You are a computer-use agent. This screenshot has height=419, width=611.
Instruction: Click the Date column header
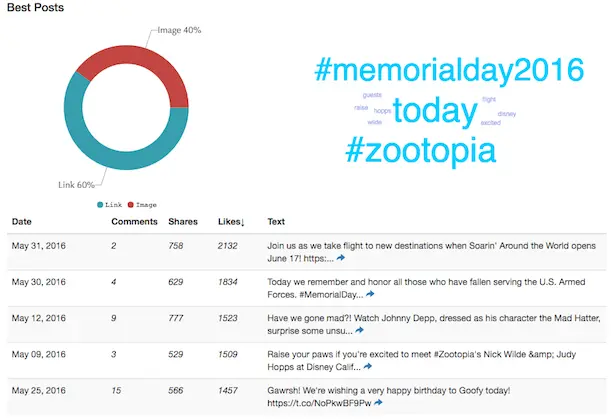(x=21, y=221)
